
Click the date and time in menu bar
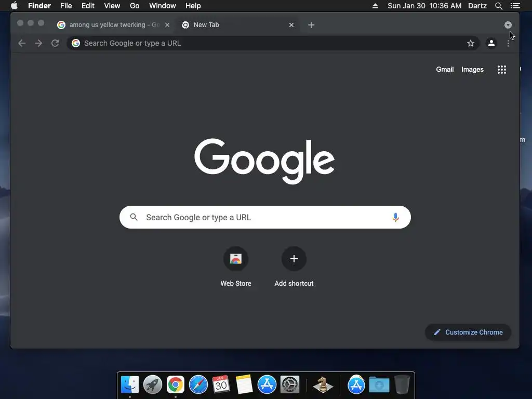point(424,6)
